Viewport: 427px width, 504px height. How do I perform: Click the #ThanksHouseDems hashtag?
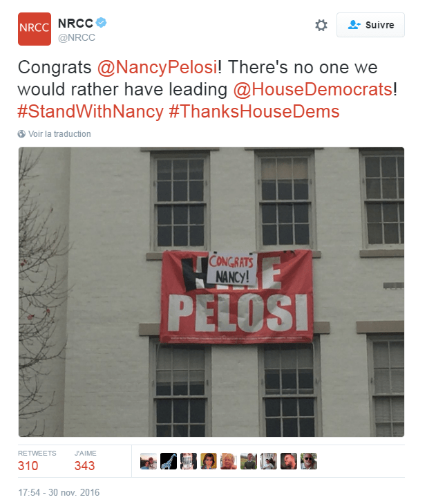(254, 111)
